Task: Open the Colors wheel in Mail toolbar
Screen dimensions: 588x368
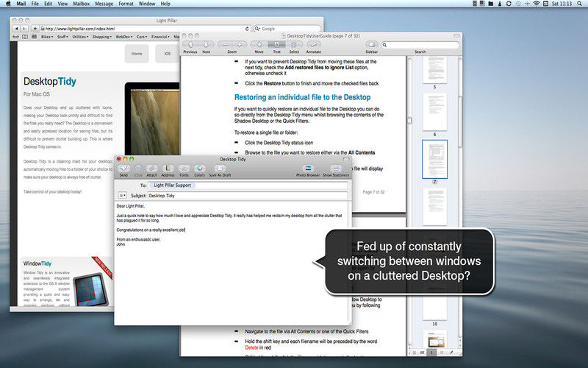Action: click(x=199, y=169)
